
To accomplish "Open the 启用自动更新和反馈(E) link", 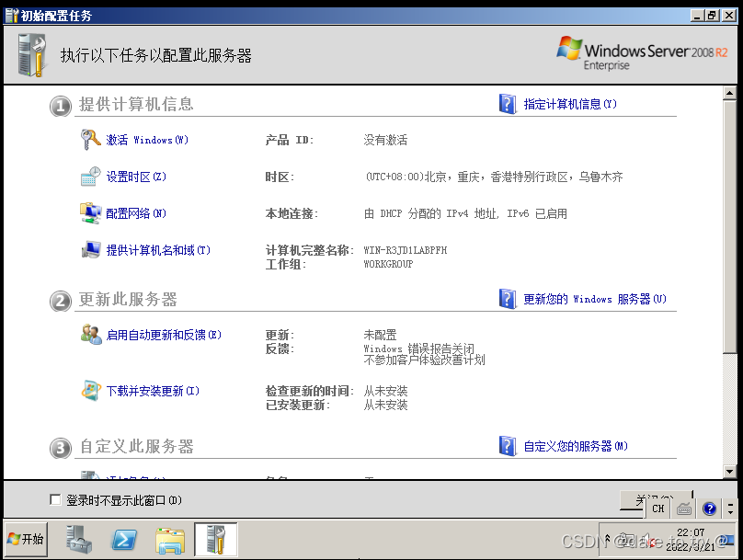I will click(x=164, y=335).
